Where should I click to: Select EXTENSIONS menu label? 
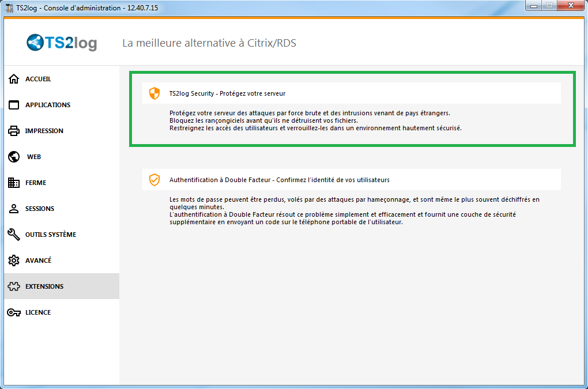tap(44, 286)
